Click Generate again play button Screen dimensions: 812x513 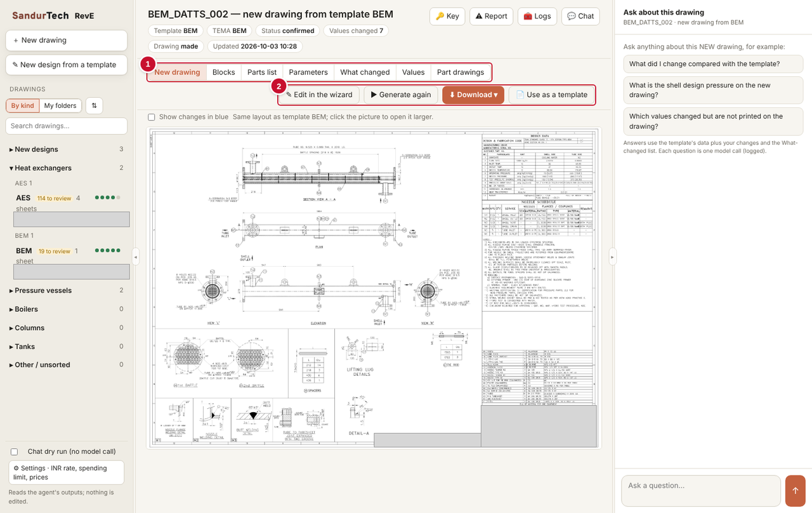401,95
